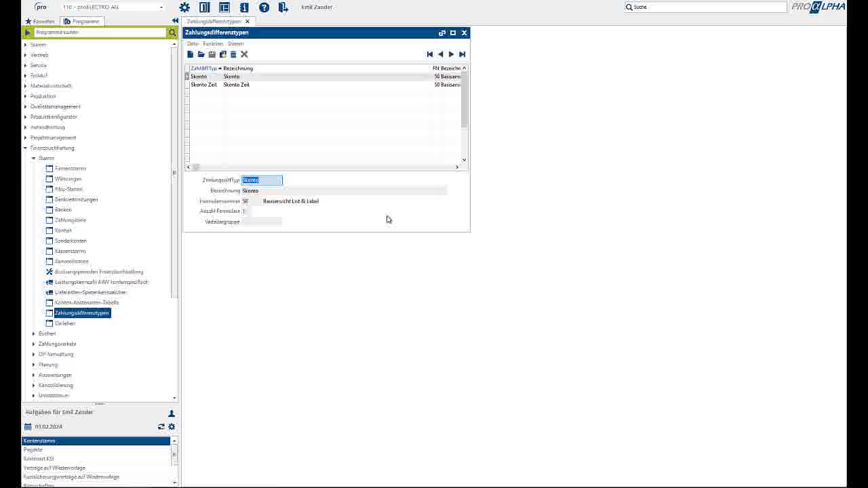Image resolution: width=868 pixels, height=488 pixels.
Task: Expand the Zahlungsverkehr tree node
Action: pyautogui.click(x=34, y=344)
